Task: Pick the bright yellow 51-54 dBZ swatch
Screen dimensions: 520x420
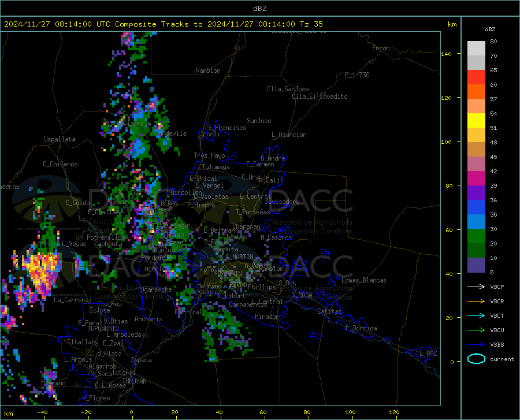Action: pyautogui.click(x=476, y=121)
